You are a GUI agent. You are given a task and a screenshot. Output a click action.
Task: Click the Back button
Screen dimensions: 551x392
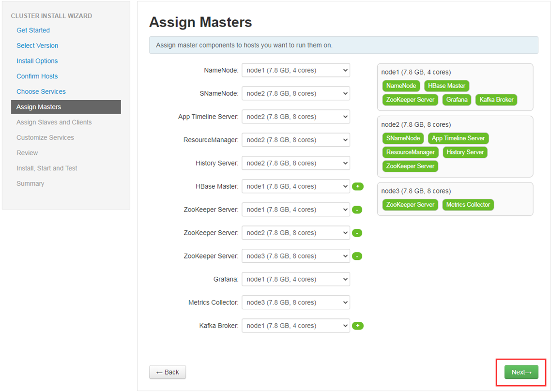click(x=168, y=372)
